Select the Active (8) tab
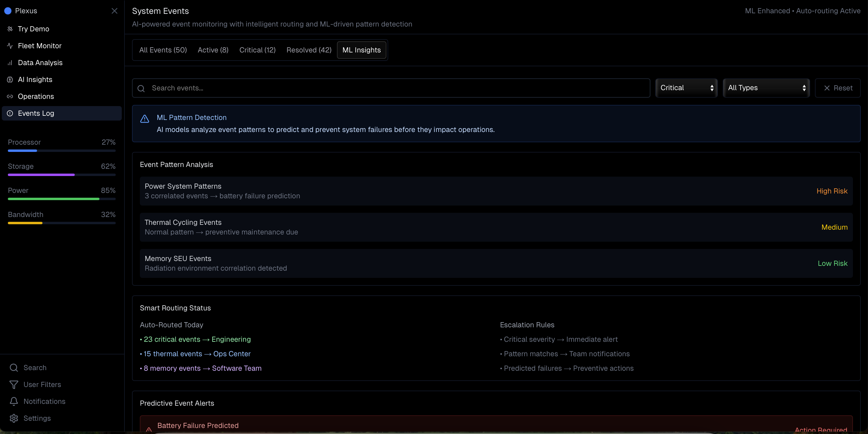This screenshot has height=434, width=868. [x=213, y=50]
